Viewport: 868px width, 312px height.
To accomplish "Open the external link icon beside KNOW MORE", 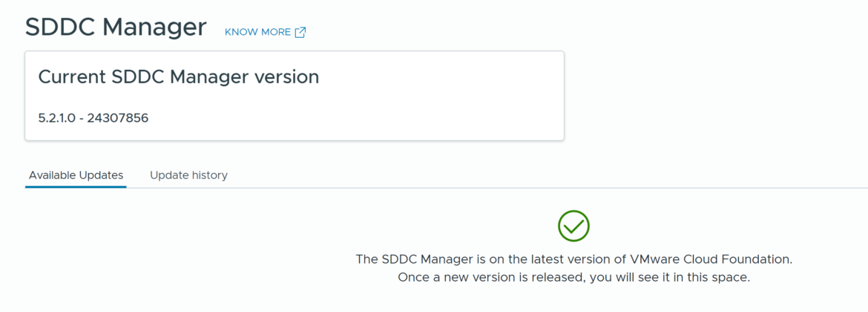I will 300,32.
